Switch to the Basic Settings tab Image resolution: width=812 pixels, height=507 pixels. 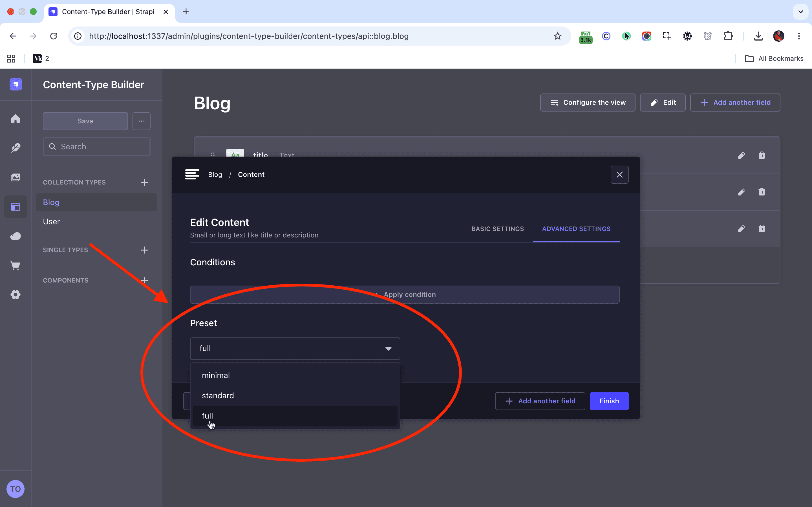point(498,229)
